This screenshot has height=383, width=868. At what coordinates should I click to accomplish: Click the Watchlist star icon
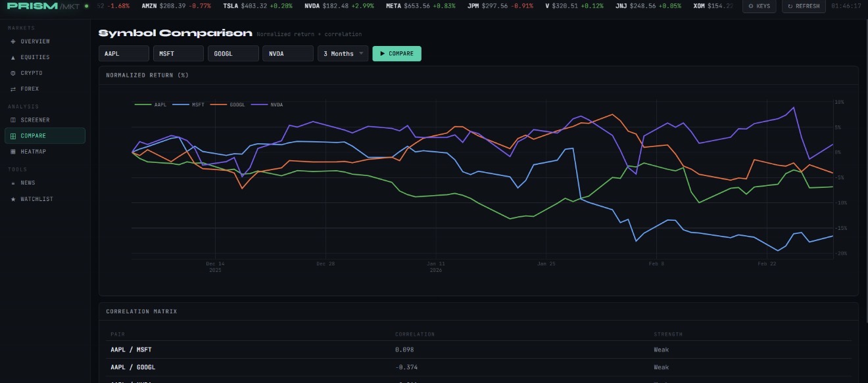[x=13, y=199]
